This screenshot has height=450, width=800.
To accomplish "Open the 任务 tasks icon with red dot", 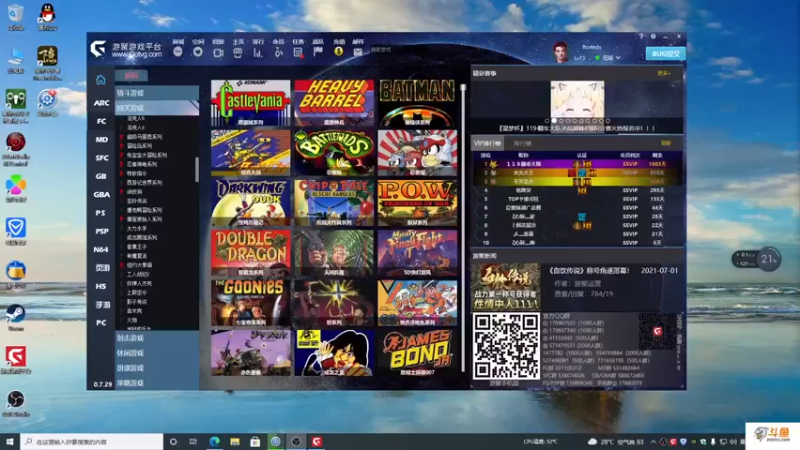I will click(x=298, y=52).
